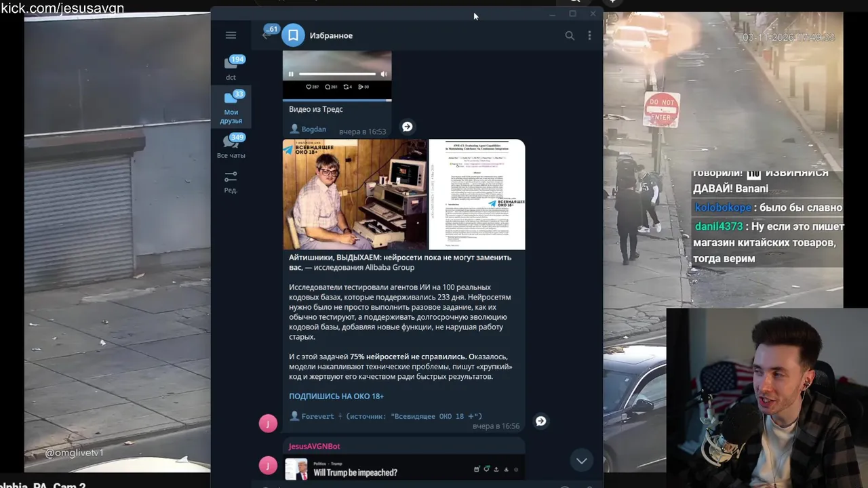Click danil4373 username in stream chat
Image resolution: width=868 pixels, height=488 pixels.
[719, 226]
